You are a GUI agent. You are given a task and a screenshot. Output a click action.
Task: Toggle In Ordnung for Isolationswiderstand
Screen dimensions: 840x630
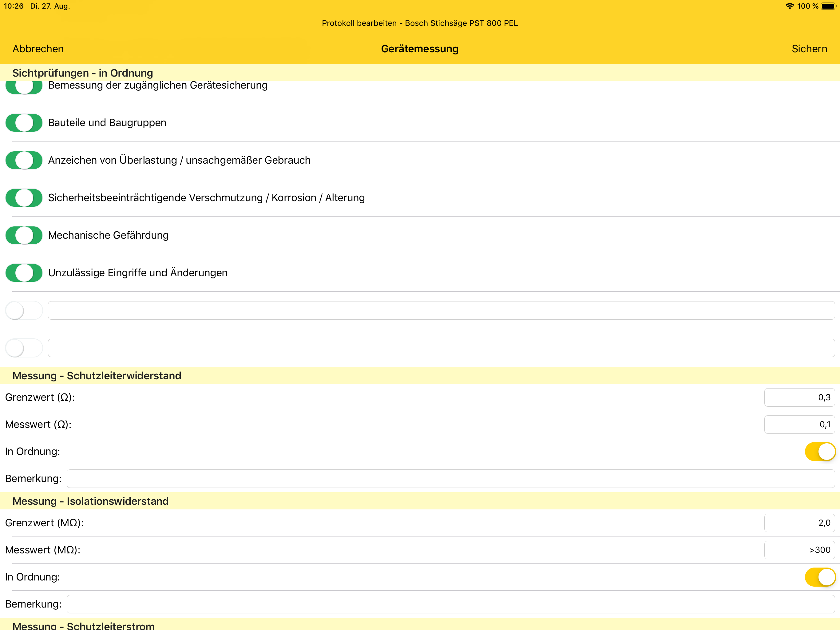point(820,577)
